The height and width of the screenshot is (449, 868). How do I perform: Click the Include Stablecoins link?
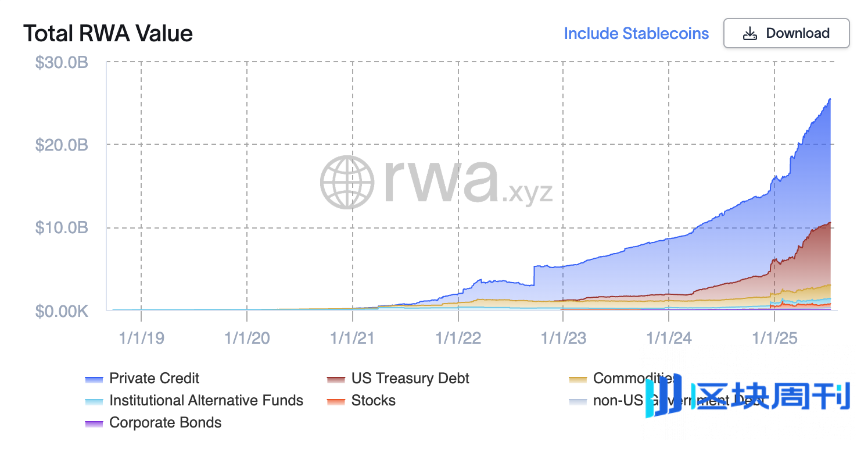point(636,33)
